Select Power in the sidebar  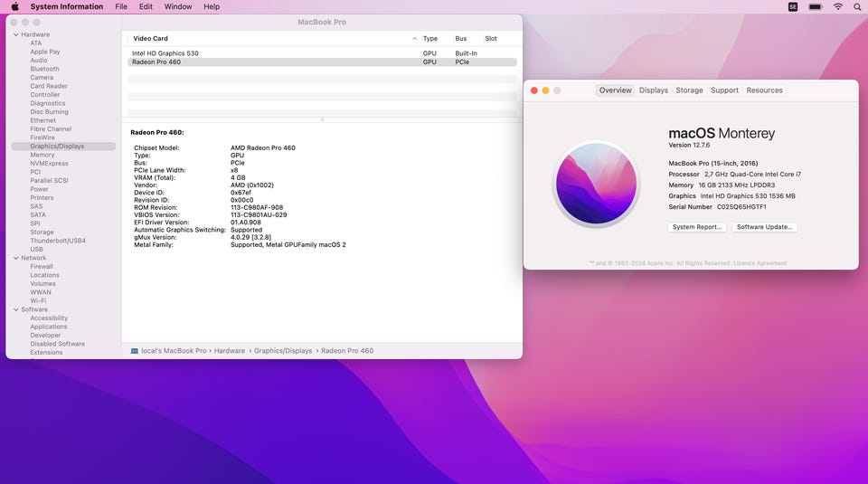(39, 189)
